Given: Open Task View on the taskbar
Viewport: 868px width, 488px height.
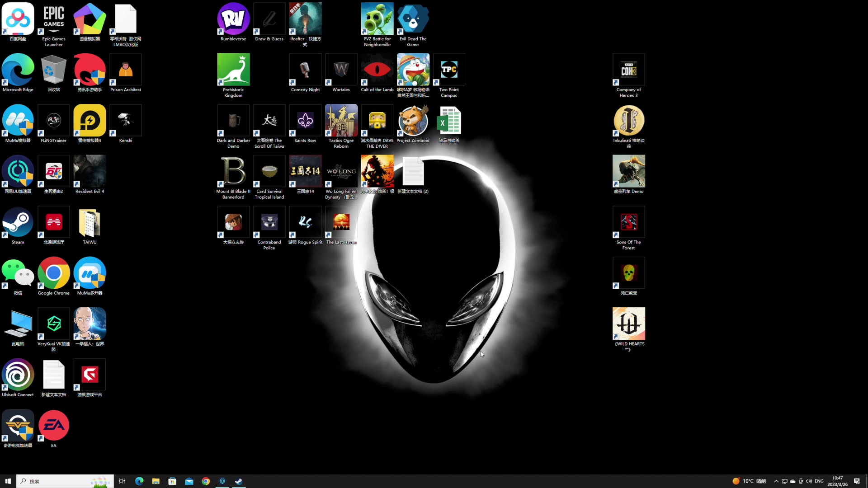Looking at the screenshot, I should click(x=122, y=481).
